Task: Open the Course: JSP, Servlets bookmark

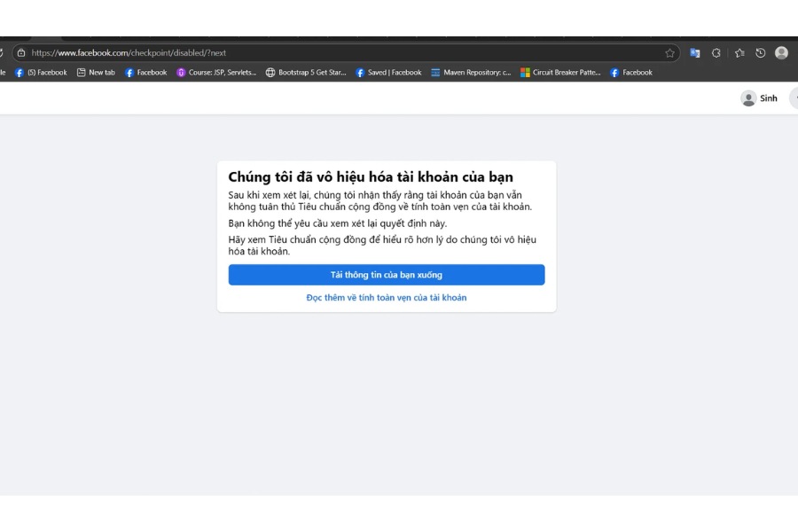Action: (216, 73)
